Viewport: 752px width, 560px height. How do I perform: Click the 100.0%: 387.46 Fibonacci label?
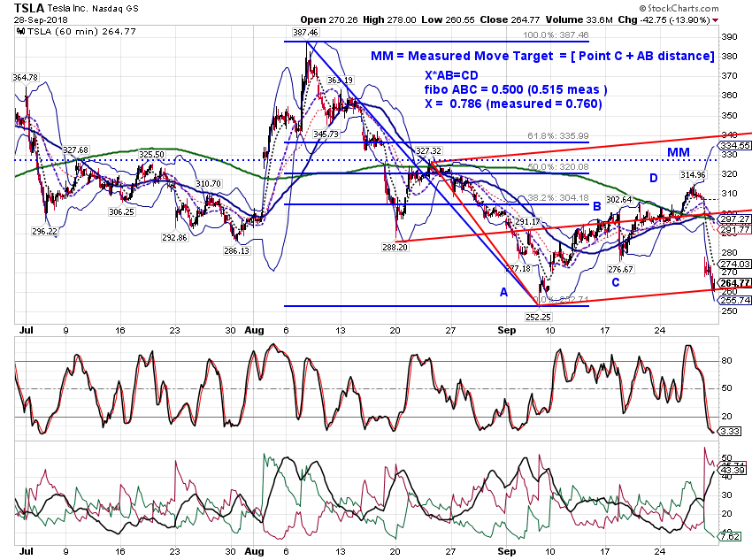556,35
